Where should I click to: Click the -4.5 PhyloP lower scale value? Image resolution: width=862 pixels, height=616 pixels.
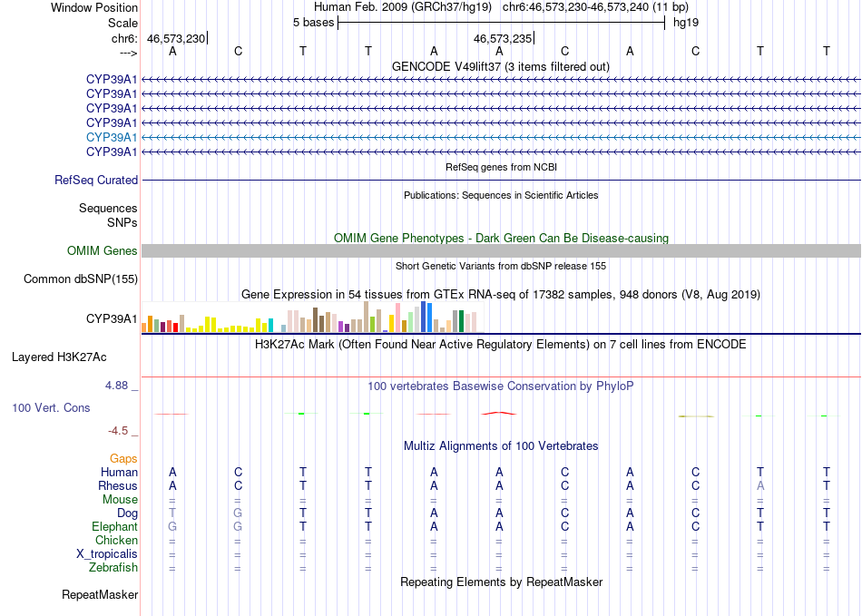[118, 431]
